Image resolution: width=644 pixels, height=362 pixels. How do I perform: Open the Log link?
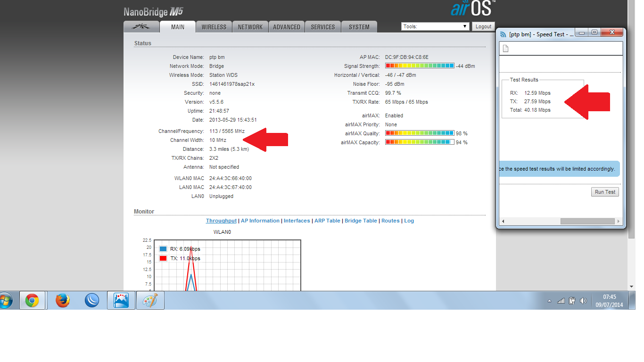coord(409,221)
